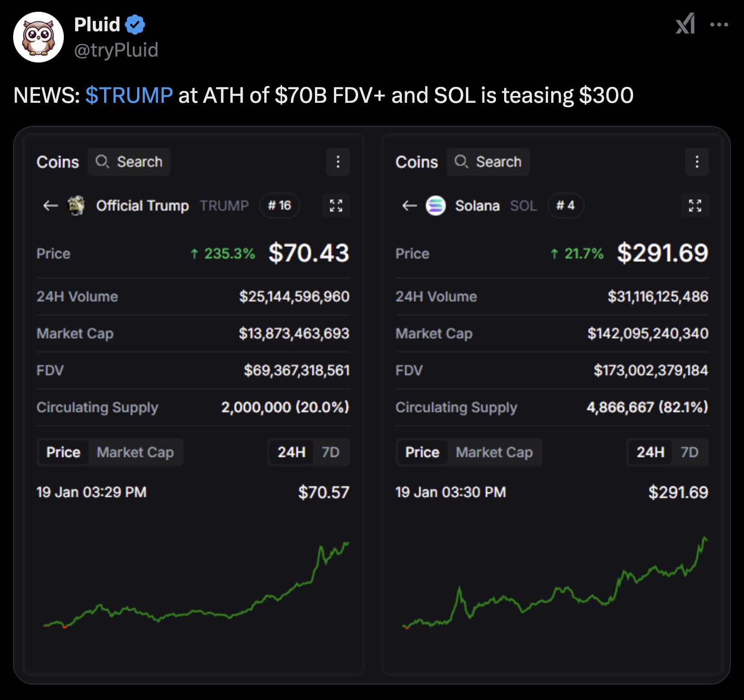The height and width of the screenshot is (700, 744).
Task: Click the blue verified badge next to Pluid
Action: (x=135, y=24)
